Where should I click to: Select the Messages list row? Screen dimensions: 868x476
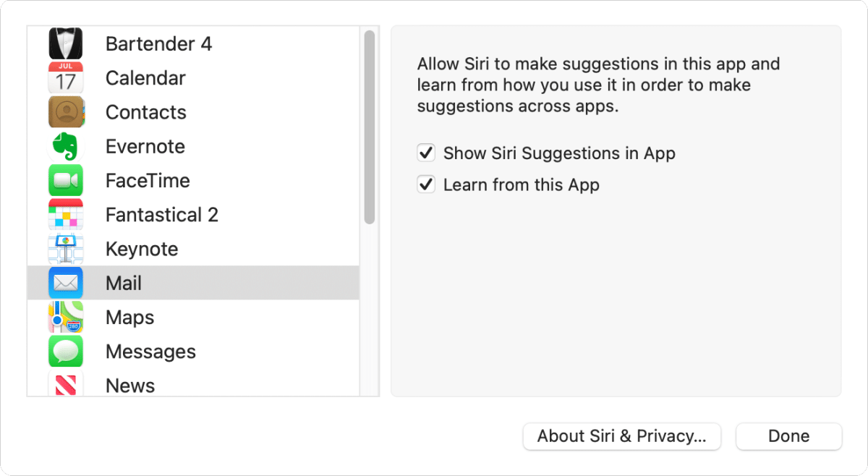[193, 352]
